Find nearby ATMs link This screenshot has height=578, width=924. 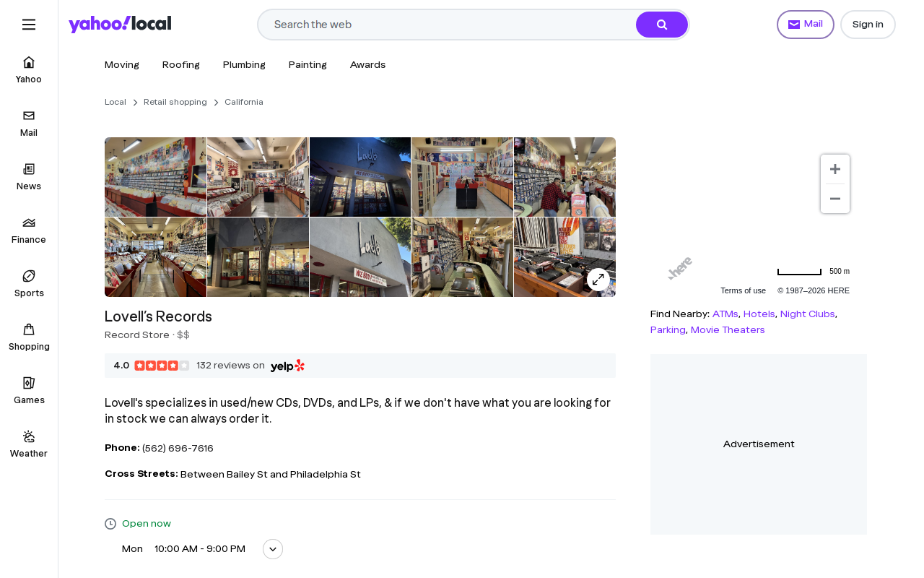coord(725,314)
